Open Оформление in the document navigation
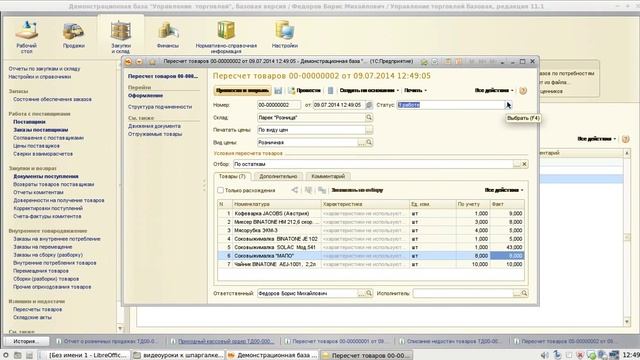This screenshot has width=640, height=360. [x=145, y=96]
